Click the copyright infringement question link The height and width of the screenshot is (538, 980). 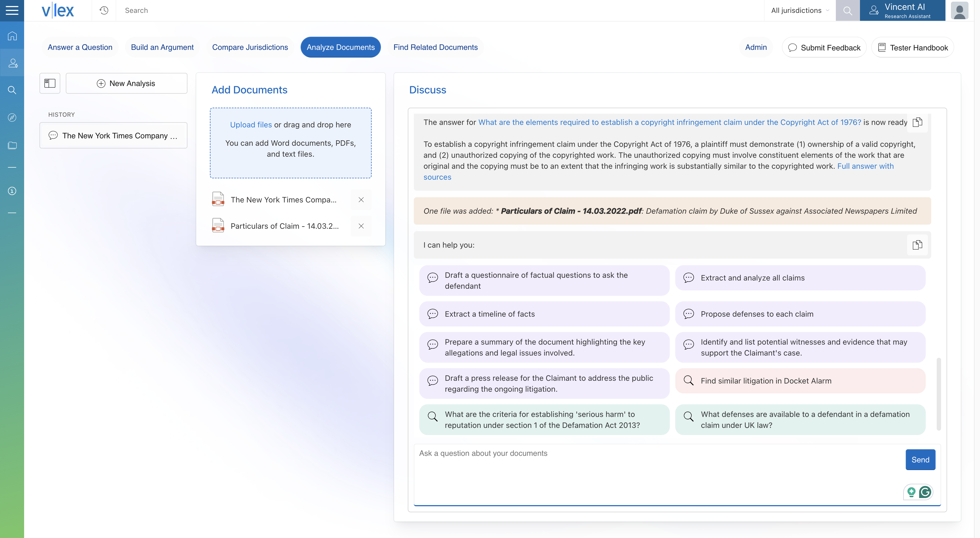click(670, 122)
